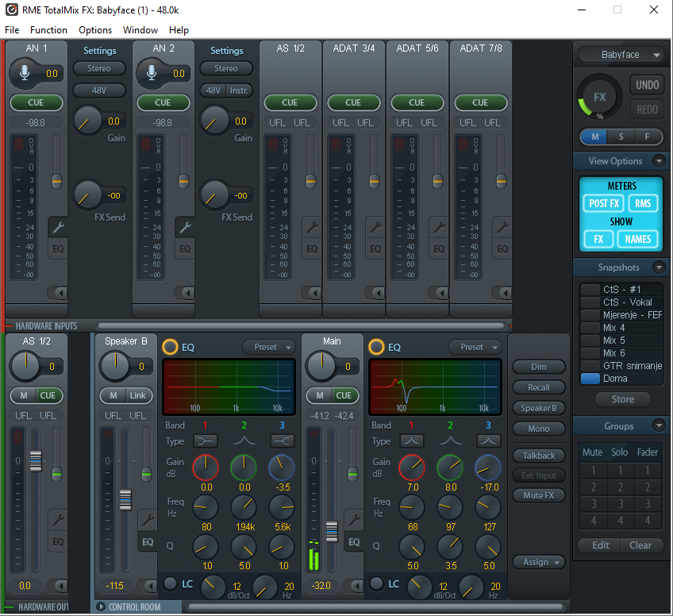Collapse AN 1 channel with arrow
The width and height of the screenshot is (673, 616).
tap(57, 293)
